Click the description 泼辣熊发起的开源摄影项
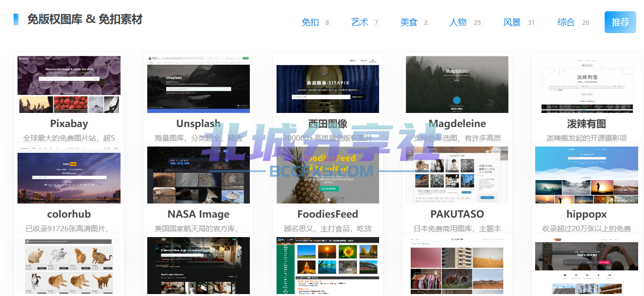 coord(587,138)
